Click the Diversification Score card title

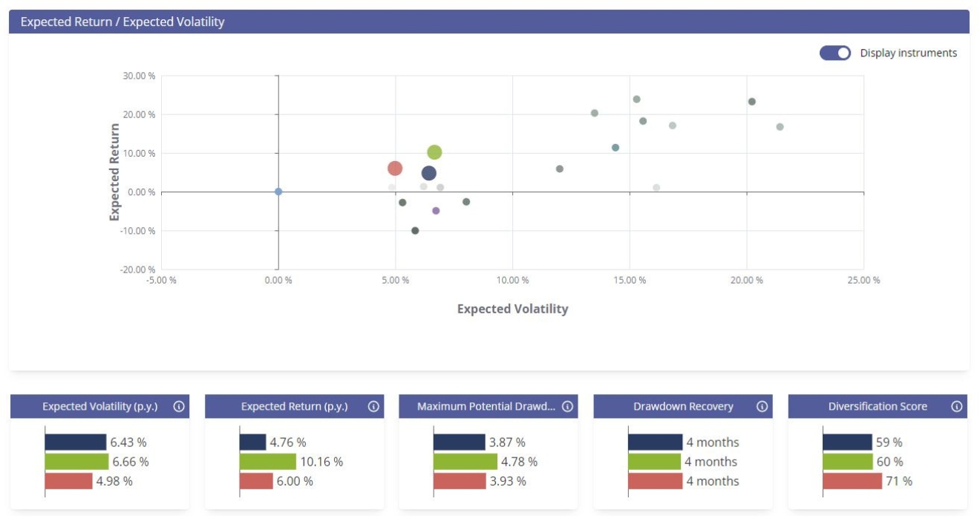[877, 406]
